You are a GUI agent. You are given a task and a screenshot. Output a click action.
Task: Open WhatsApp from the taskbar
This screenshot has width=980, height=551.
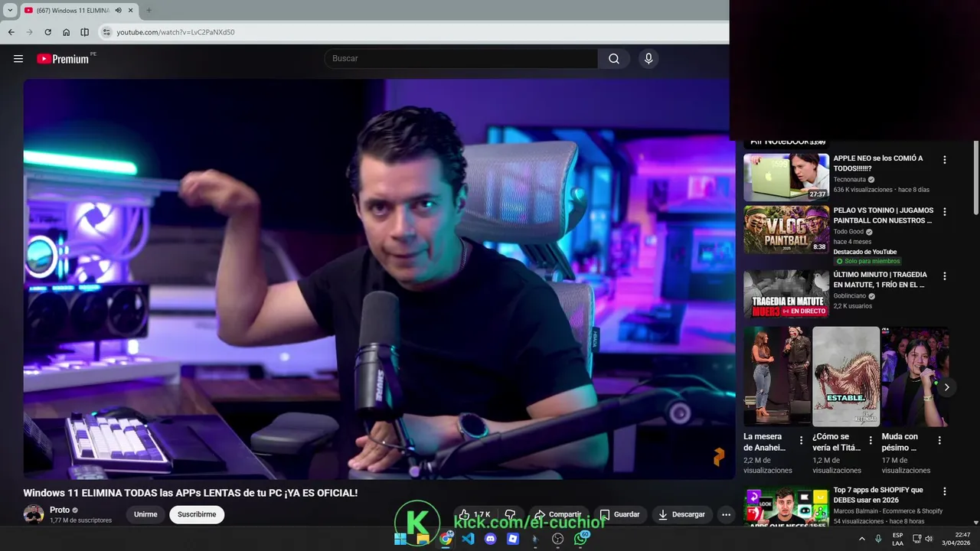click(581, 539)
